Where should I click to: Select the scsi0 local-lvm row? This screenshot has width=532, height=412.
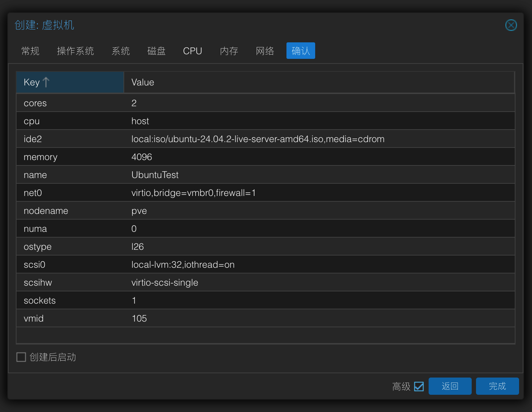266,264
